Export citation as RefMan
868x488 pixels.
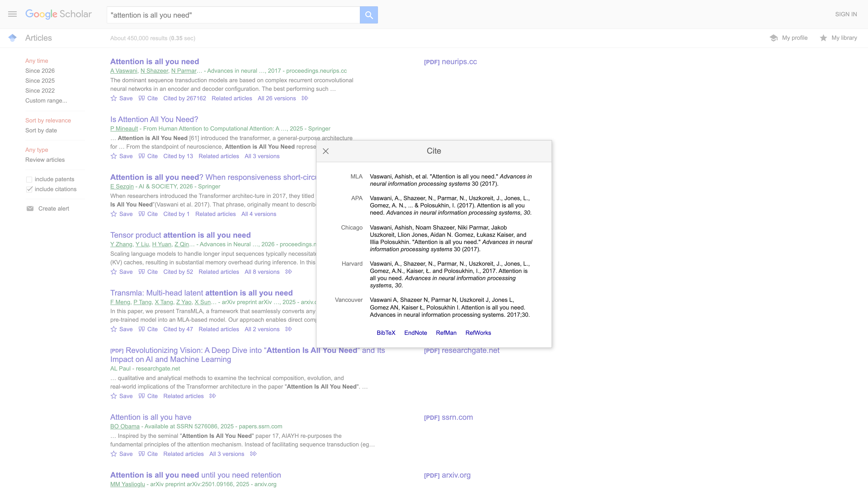point(446,333)
